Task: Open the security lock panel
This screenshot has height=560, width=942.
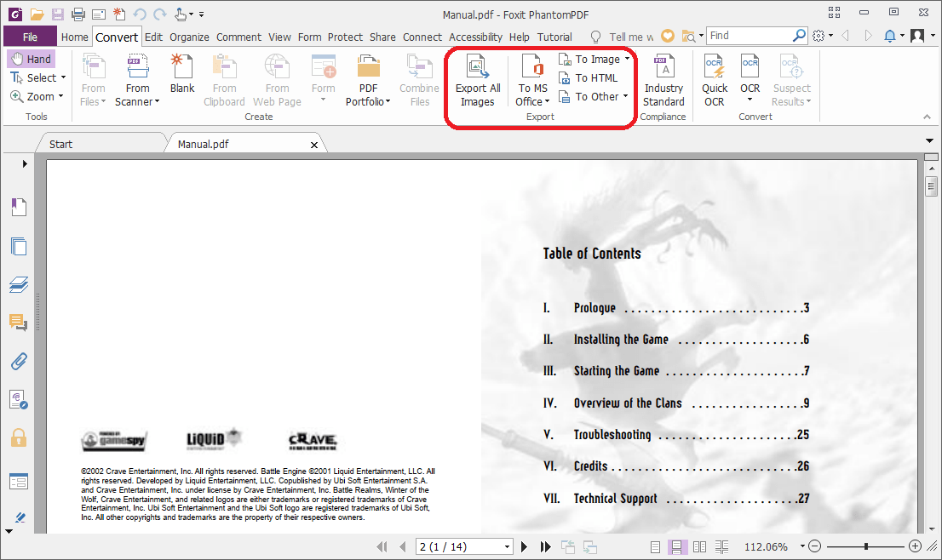Action: (x=18, y=437)
